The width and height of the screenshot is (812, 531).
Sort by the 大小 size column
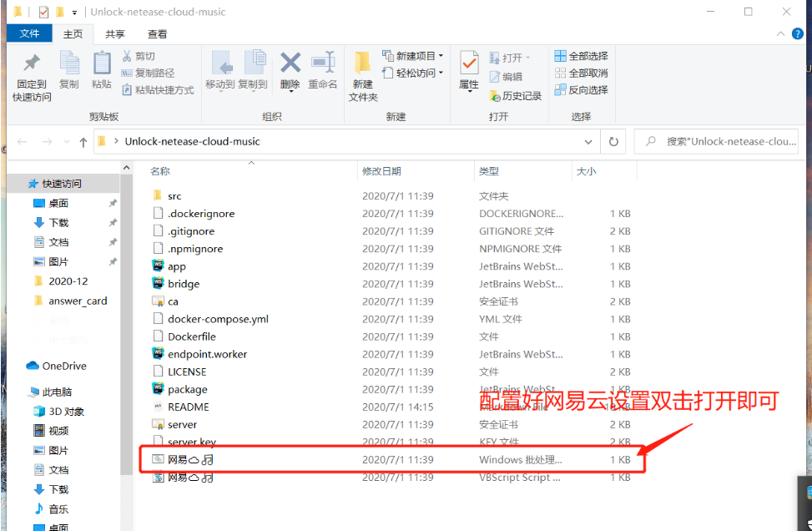[586, 171]
